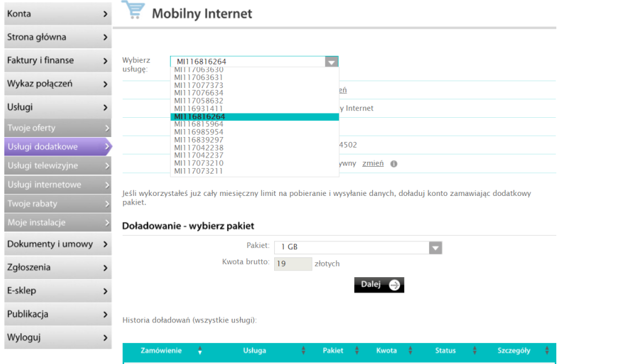Open Wykaz połączeń in sidebar
Screen dimensions: 640x364
click(57, 83)
